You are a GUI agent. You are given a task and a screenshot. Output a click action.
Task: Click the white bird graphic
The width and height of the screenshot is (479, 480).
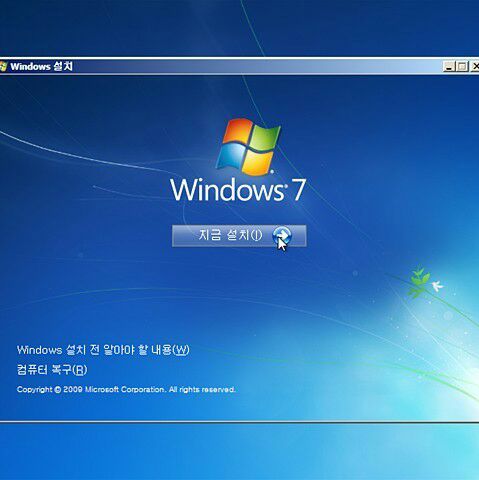click(x=437, y=286)
